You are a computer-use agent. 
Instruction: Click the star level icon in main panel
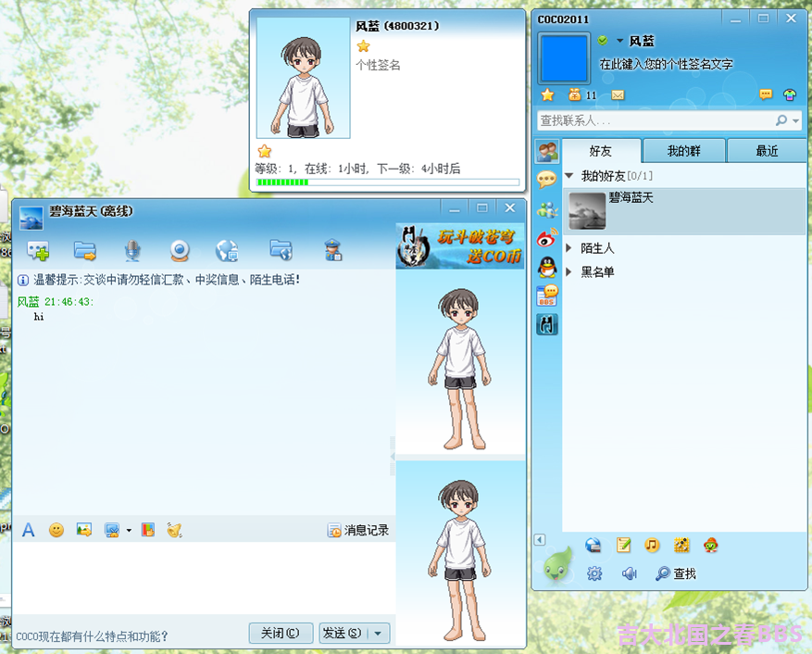click(x=547, y=94)
